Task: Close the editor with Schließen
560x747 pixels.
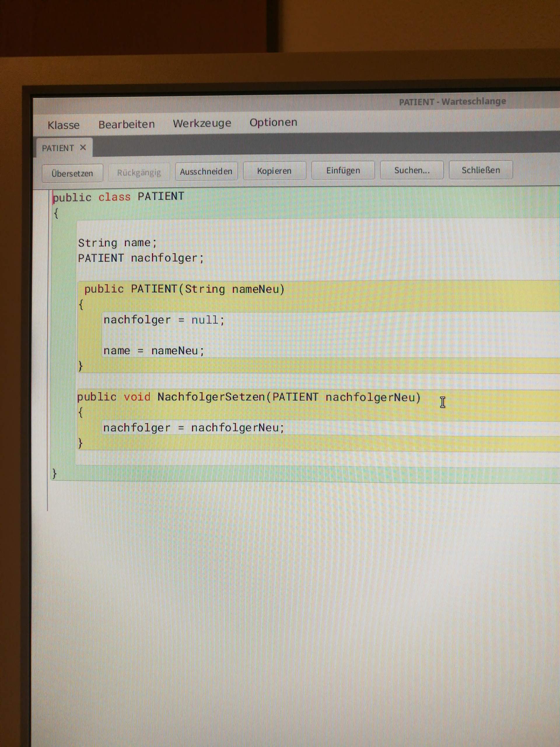Action: click(x=481, y=170)
